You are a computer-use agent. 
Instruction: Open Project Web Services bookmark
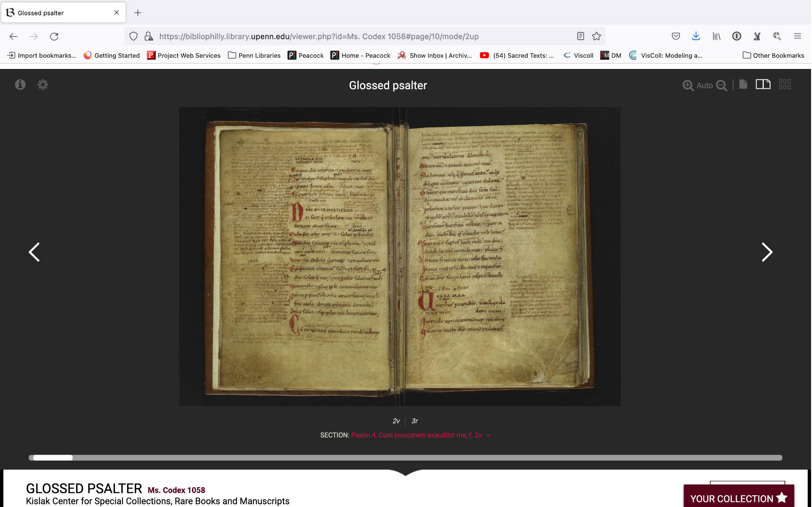[184, 55]
